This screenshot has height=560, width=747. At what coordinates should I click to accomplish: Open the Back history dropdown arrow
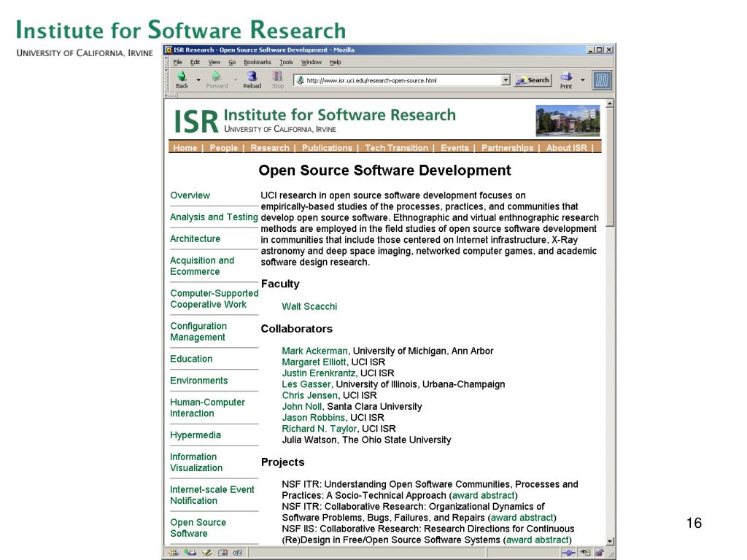click(198, 80)
